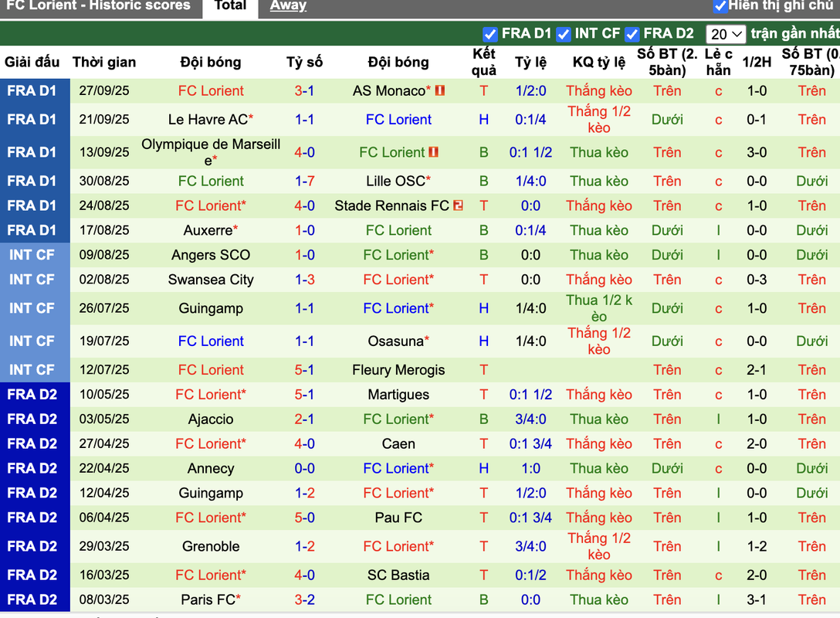Click Olympique de Marseille team name
Screen dimensions: 840x618
[211, 151]
